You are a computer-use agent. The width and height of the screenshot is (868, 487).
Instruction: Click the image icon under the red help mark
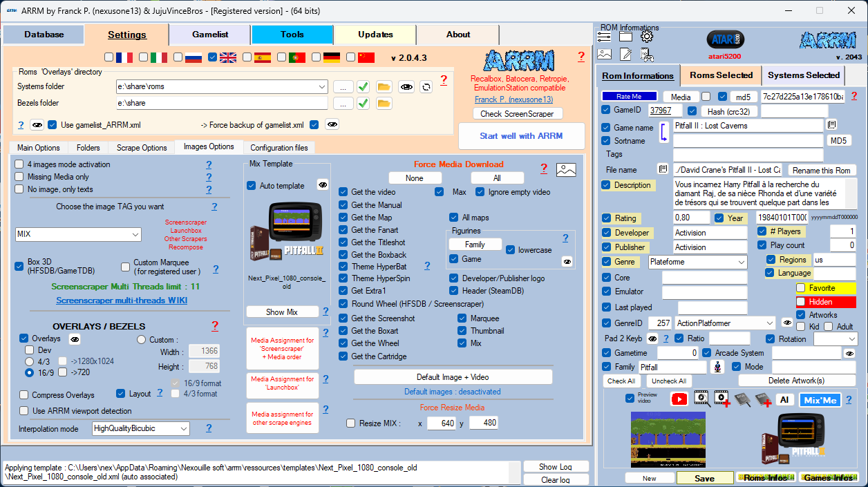[566, 170]
